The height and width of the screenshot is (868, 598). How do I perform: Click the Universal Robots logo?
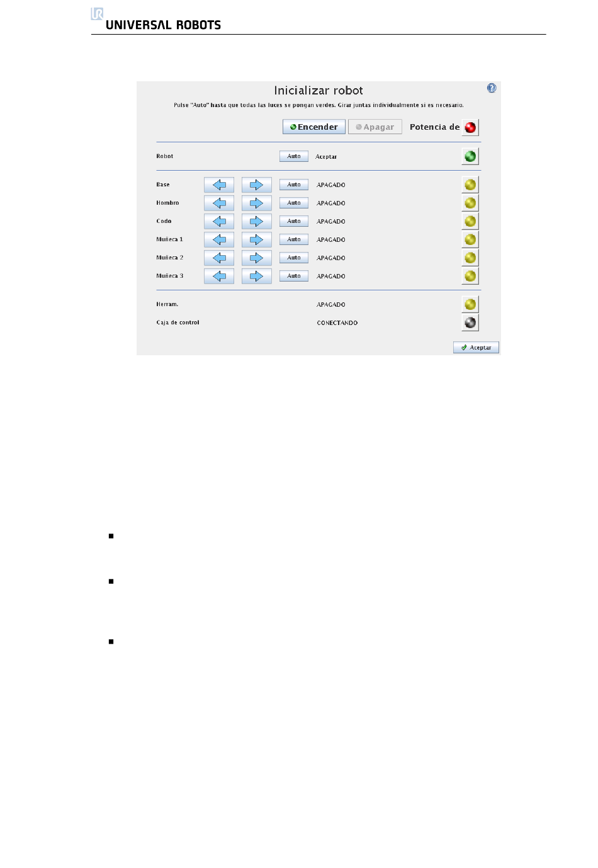tap(156, 20)
